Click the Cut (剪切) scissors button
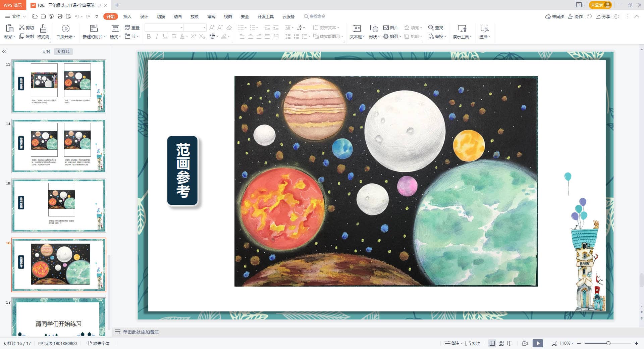This screenshot has height=349, width=644. [x=26, y=28]
